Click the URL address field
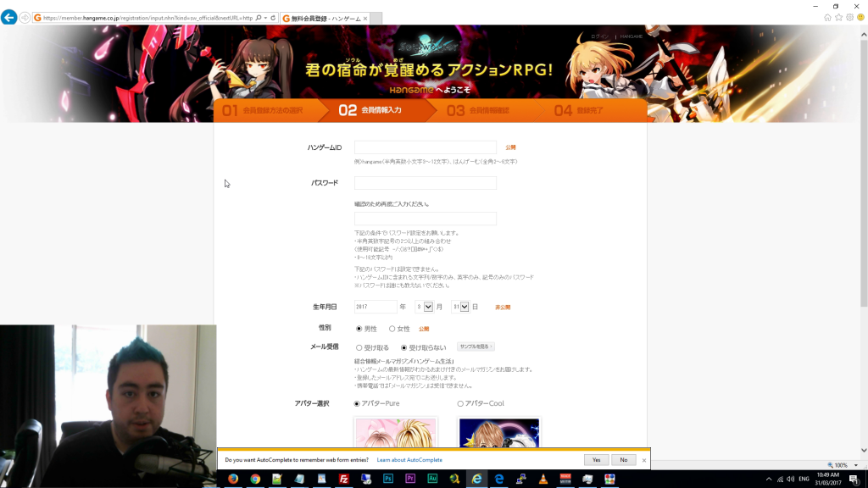The width and height of the screenshot is (868, 488). (x=147, y=19)
